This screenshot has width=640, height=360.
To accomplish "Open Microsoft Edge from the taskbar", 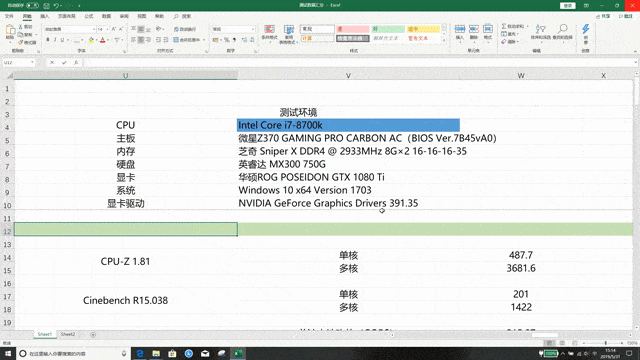I will (x=140, y=353).
